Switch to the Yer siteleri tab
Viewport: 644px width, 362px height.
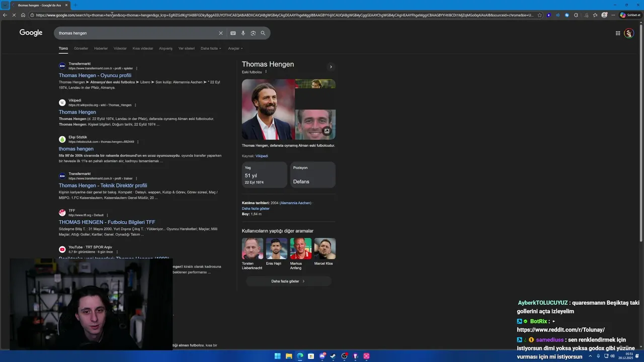click(x=186, y=48)
